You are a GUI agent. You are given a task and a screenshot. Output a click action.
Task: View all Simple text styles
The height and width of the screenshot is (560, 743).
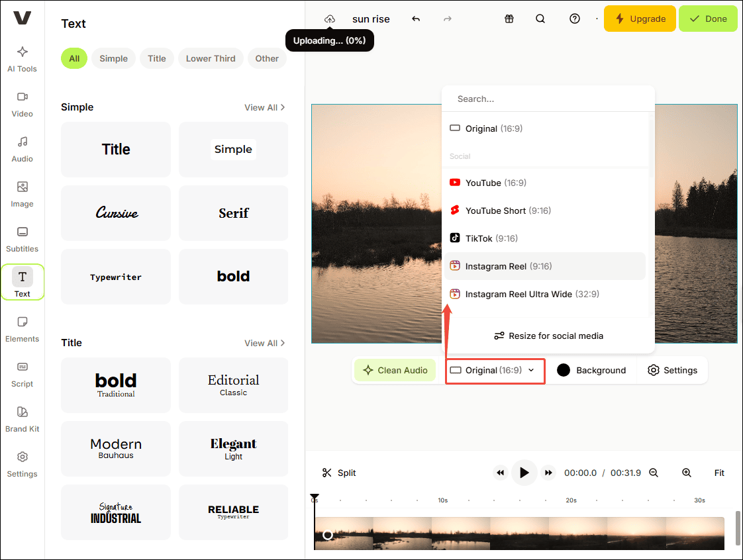264,107
